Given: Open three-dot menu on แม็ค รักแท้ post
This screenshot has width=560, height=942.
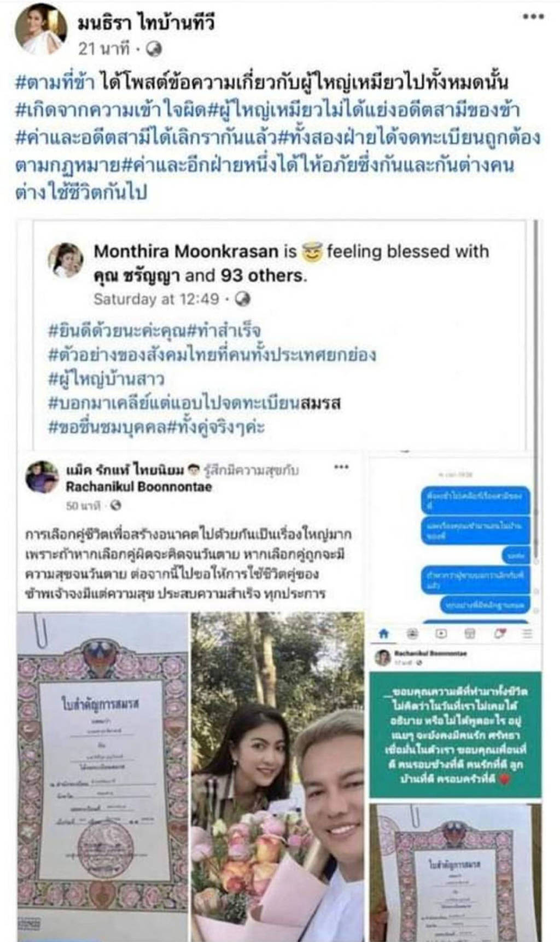Looking at the screenshot, I should pyautogui.click(x=341, y=467).
